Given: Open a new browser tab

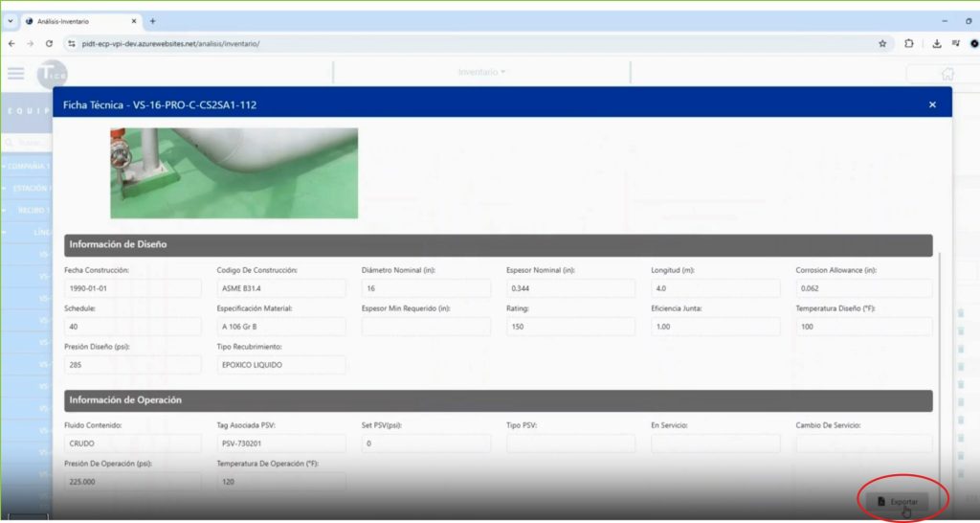Looking at the screenshot, I should point(152,20).
